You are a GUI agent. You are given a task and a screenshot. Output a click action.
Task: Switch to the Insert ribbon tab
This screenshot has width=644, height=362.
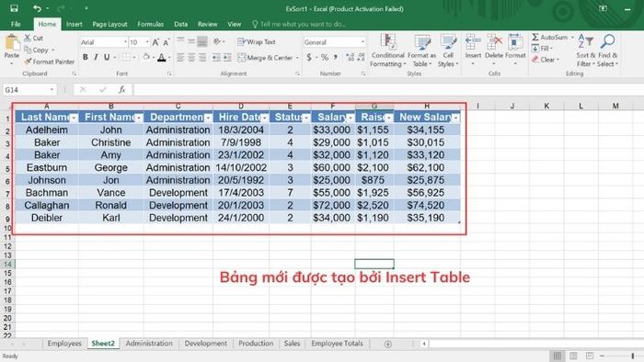point(74,24)
